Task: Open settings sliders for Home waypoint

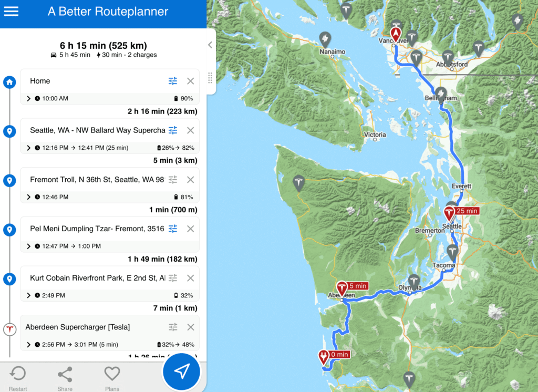Action: (173, 81)
